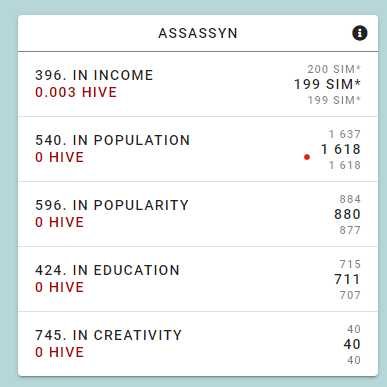Select the 199 SIM* income value
The width and height of the screenshot is (387, 387).
[327, 84]
